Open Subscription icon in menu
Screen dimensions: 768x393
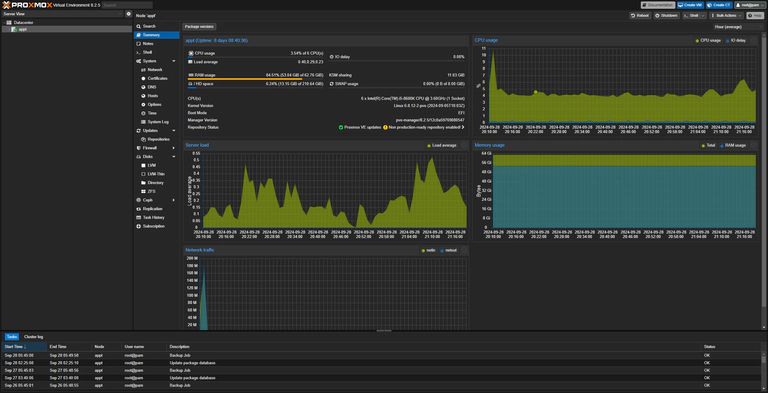pos(139,226)
